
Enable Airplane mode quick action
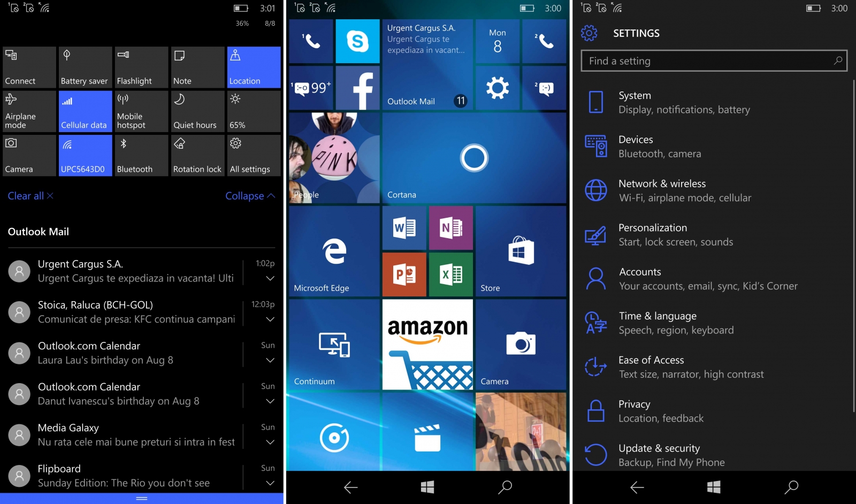(29, 111)
